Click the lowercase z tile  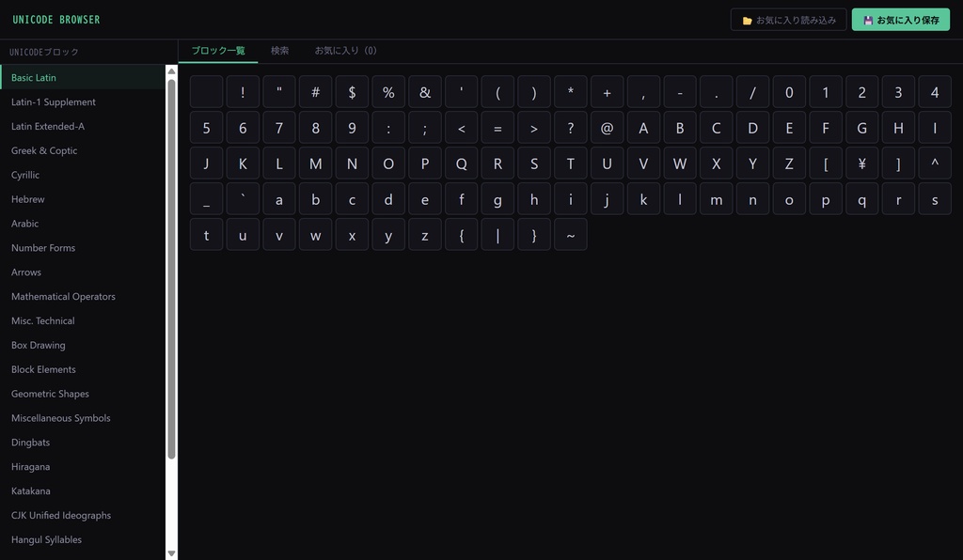pyautogui.click(x=425, y=234)
